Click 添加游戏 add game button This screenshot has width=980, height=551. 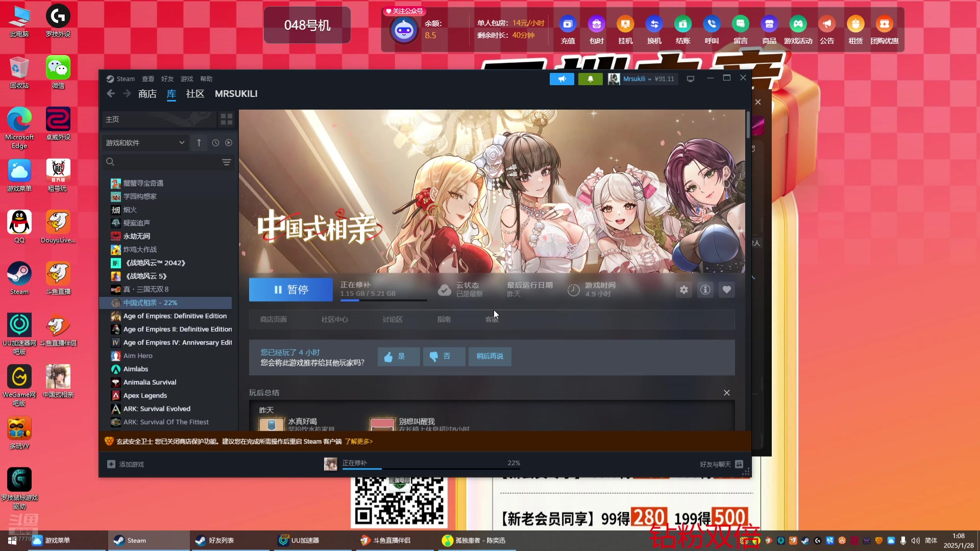click(126, 464)
